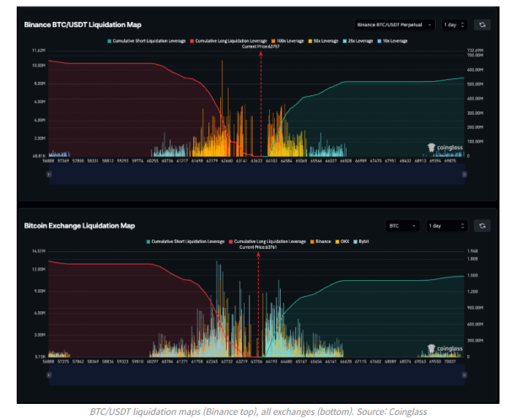Open Binance BTC/USDT Perpetual pair dropdown
The height and width of the screenshot is (420, 506).
coord(394,25)
